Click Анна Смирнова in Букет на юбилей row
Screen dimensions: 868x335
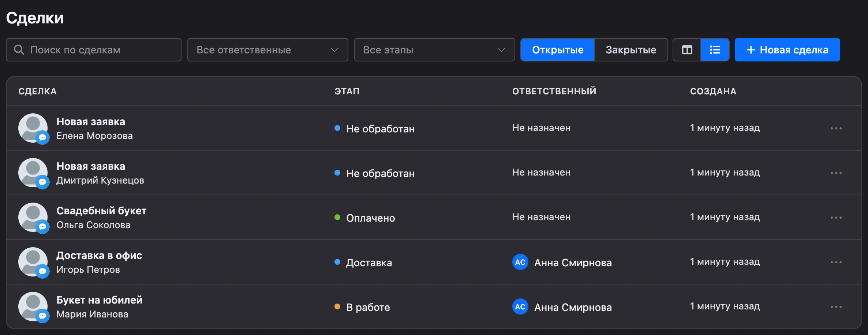pos(573,307)
